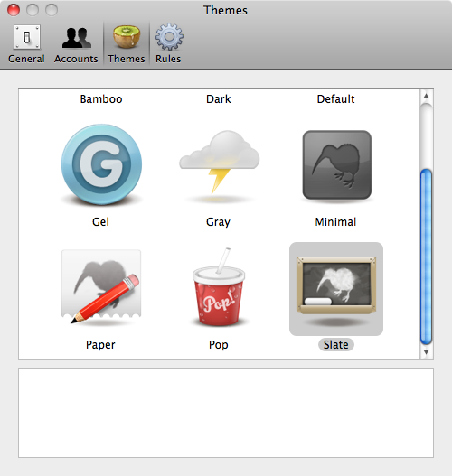452x476 pixels.
Task: Pick the Minimal kiwi bird theme
Action: coord(336,165)
